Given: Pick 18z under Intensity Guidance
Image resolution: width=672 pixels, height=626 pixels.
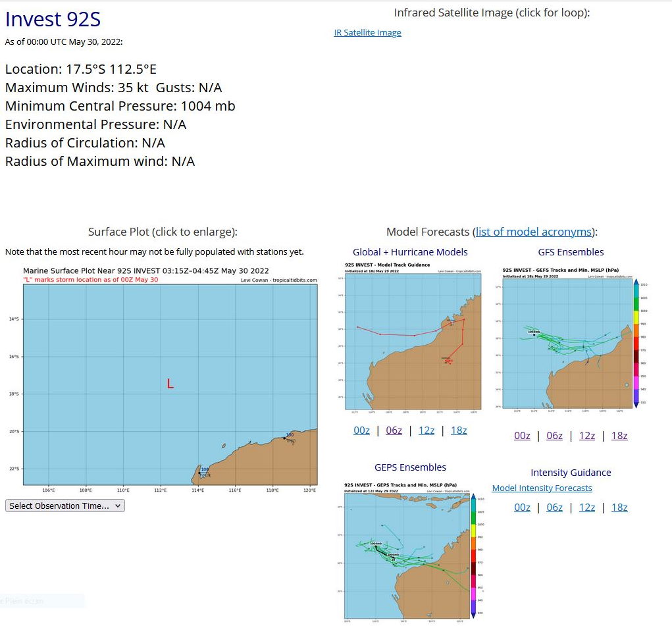Looking at the screenshot, I should (x=619, y=508).
